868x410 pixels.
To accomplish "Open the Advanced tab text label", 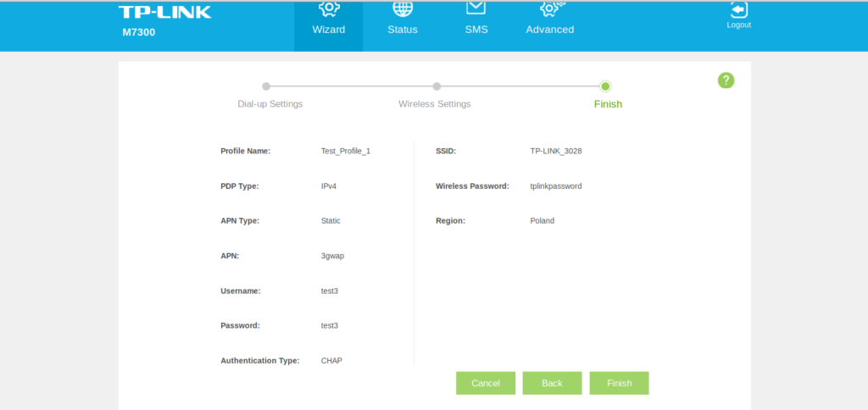I will [549, 30].
